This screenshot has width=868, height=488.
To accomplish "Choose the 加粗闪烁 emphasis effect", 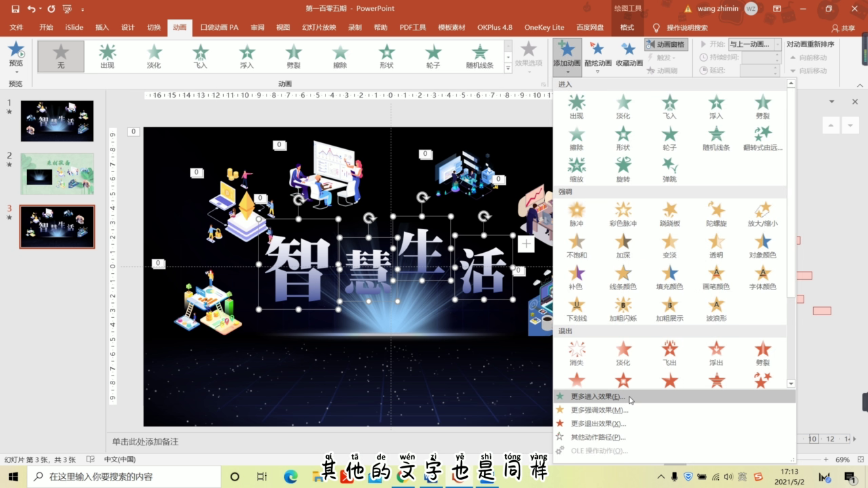I will [623, 309].
